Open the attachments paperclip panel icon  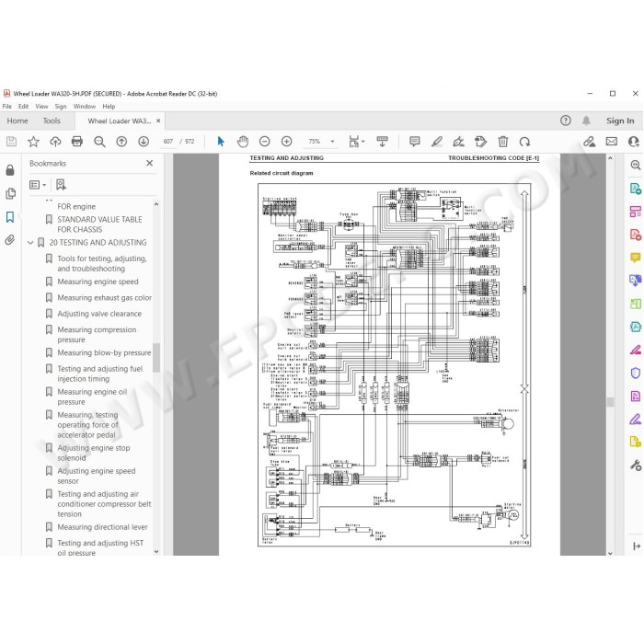tap(10, 240)
